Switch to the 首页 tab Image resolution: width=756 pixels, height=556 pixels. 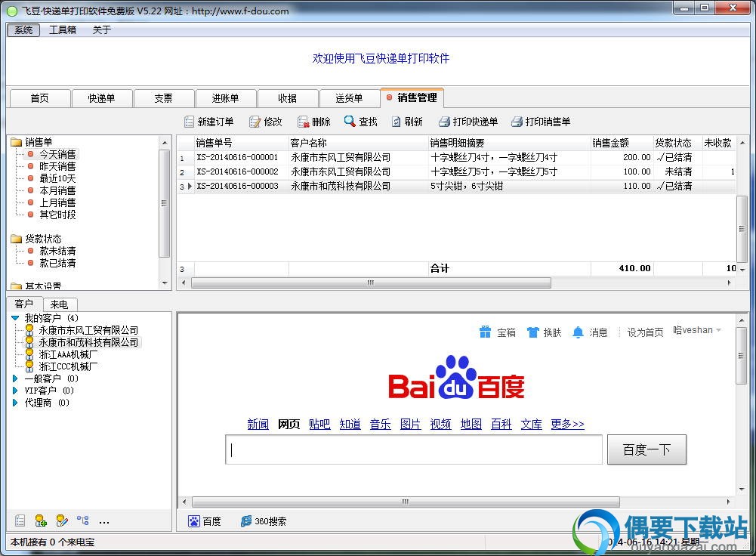tap(40, 98)
